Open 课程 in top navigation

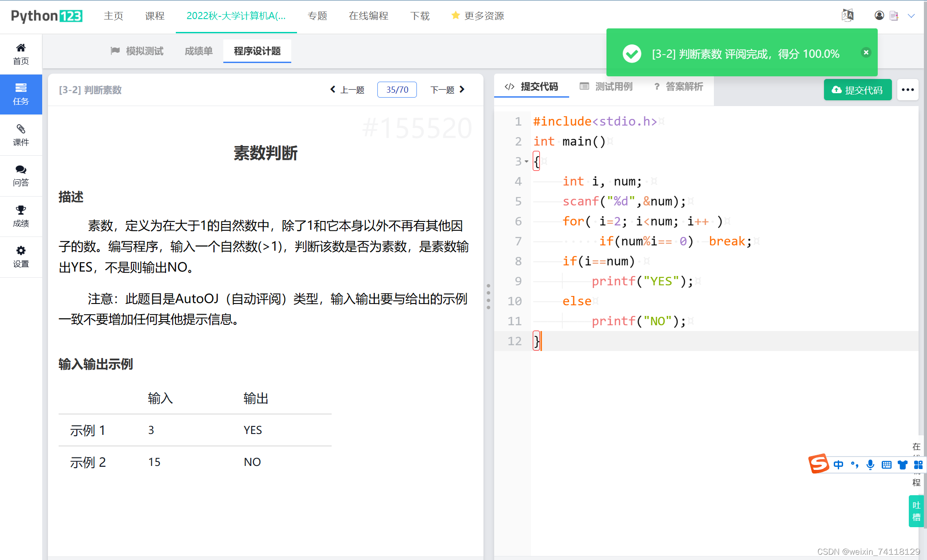pyautogui.click(x=155, y=16)
